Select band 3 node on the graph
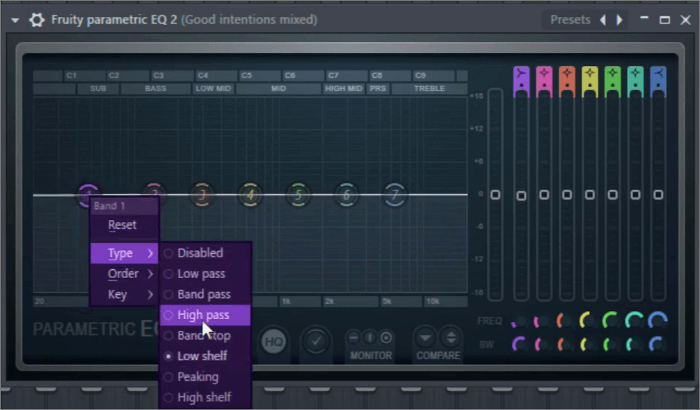The height and width of the screenshot is (410, 700). 202,195
